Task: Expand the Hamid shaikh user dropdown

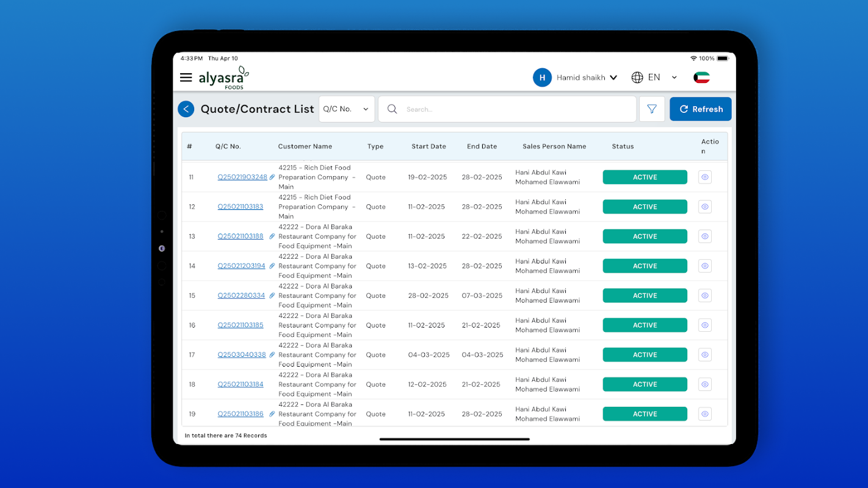Action: tap(613, 77)
